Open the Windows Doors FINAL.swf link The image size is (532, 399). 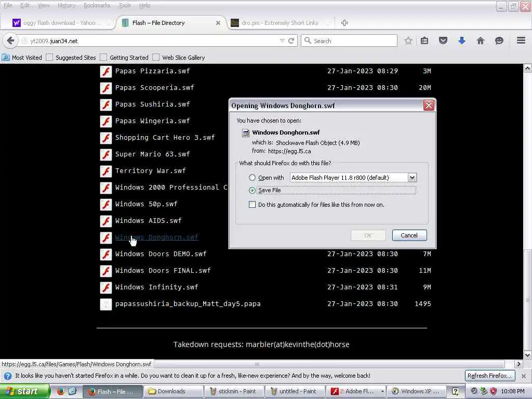coord(163,270)
